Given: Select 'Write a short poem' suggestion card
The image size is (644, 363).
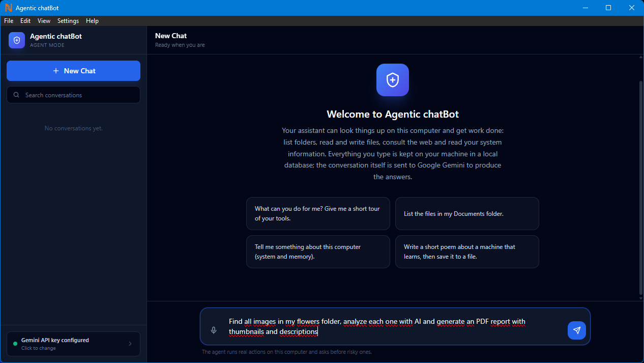Looking at the screenshot, I should click(x=467, y=252).
